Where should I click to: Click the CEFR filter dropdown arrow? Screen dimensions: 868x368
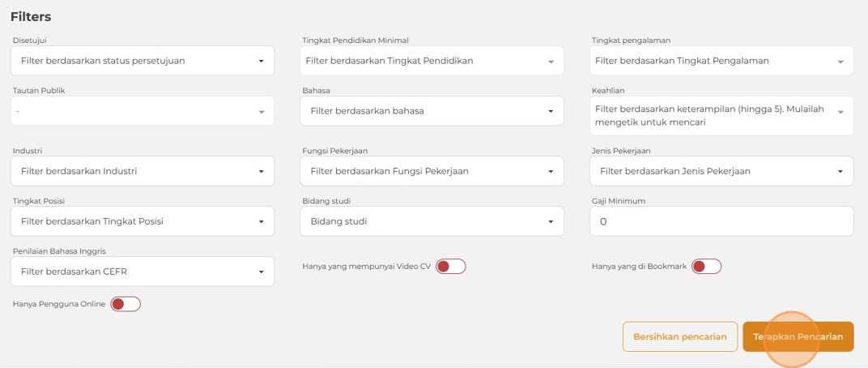[x=261, y=272]
